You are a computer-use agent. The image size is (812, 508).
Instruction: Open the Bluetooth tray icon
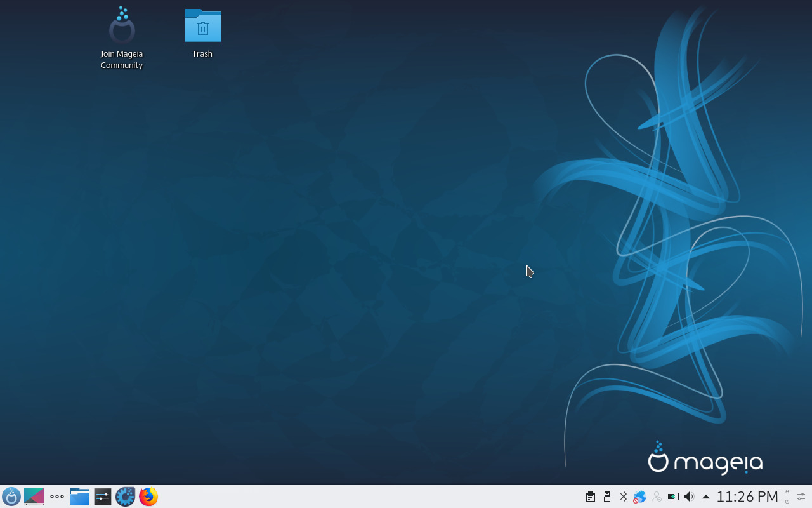[624, 497]
